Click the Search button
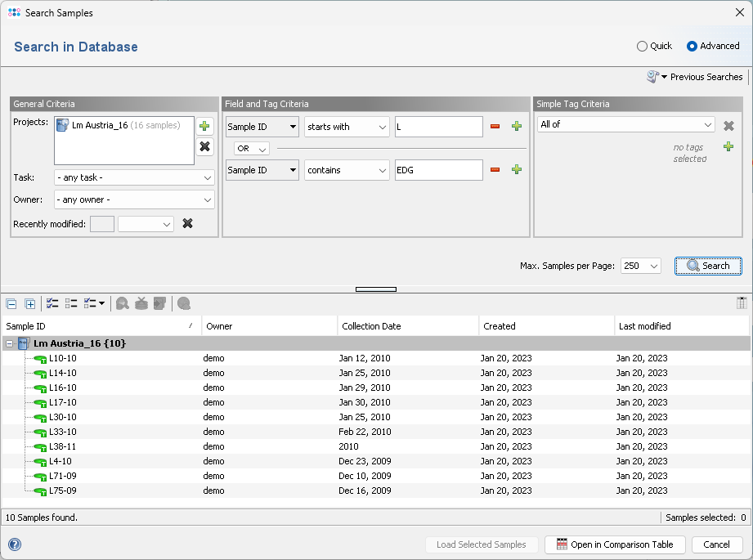 pos(708,266)
